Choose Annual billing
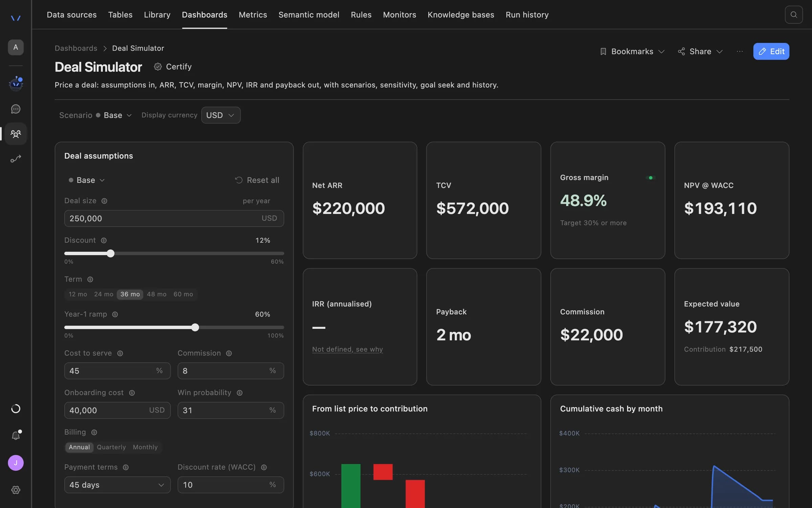812x508 pixels. coord(79,447)
